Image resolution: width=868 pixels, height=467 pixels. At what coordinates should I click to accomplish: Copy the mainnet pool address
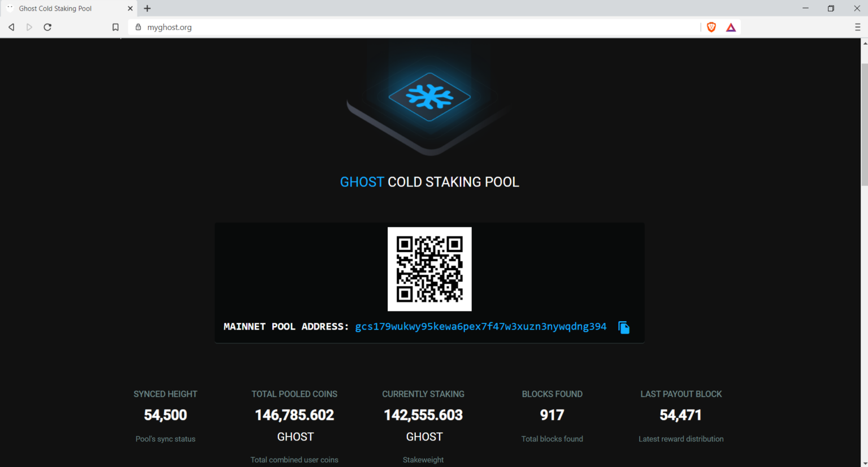point(623,327)
